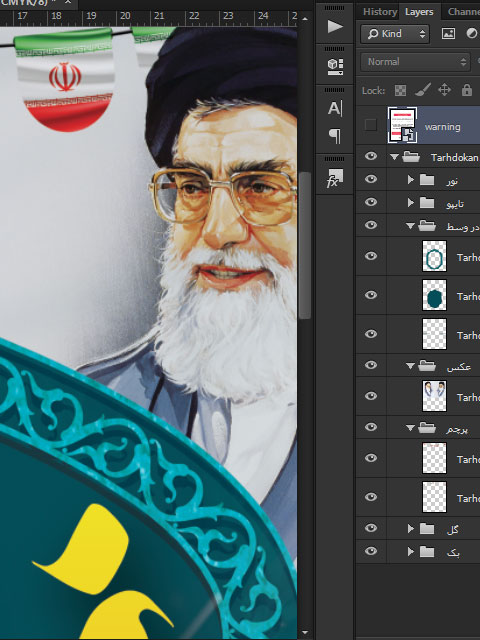Open the Kind filter dropdown
This screenshot has height=640, width=480.
click(x=395, y=34)
